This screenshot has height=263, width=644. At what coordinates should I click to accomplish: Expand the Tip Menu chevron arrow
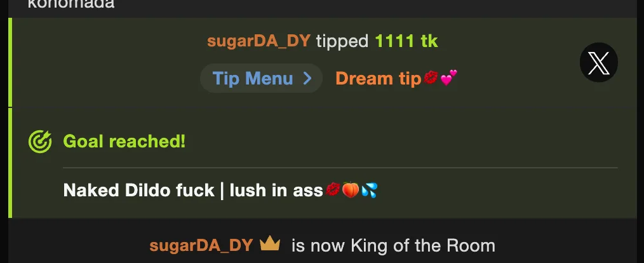pos(307,79)
